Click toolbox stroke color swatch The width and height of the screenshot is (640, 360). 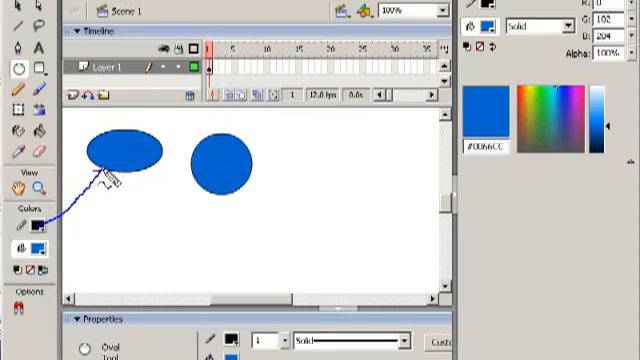[38, 226]
